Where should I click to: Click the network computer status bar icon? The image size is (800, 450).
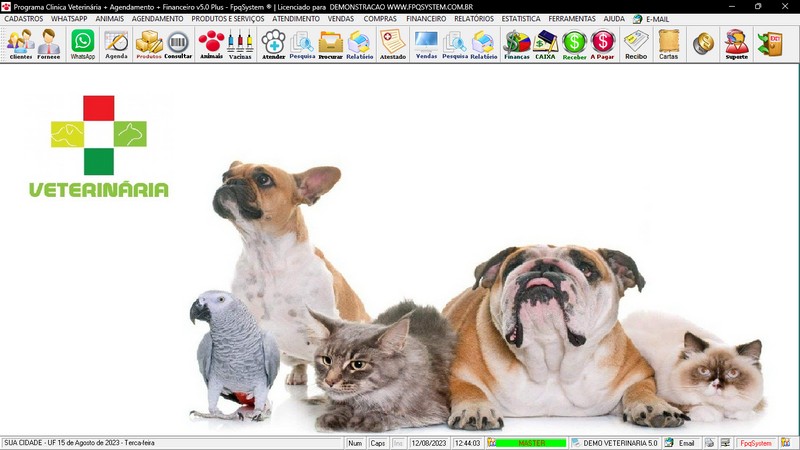[x=725, y=443]
